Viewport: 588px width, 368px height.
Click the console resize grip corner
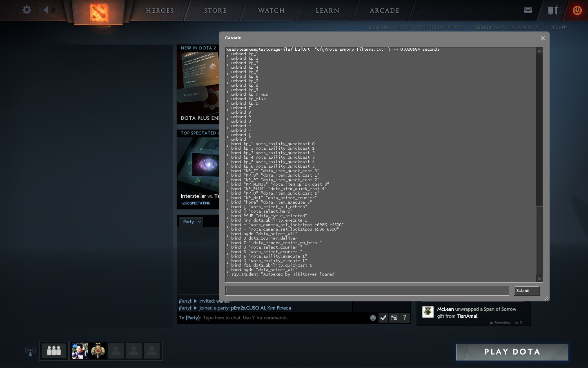coord(546,298)
